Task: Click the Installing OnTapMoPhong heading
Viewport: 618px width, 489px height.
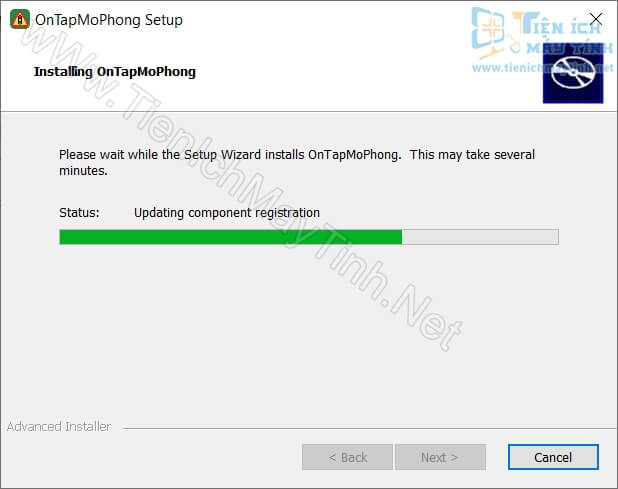Action: click(115, 72)
